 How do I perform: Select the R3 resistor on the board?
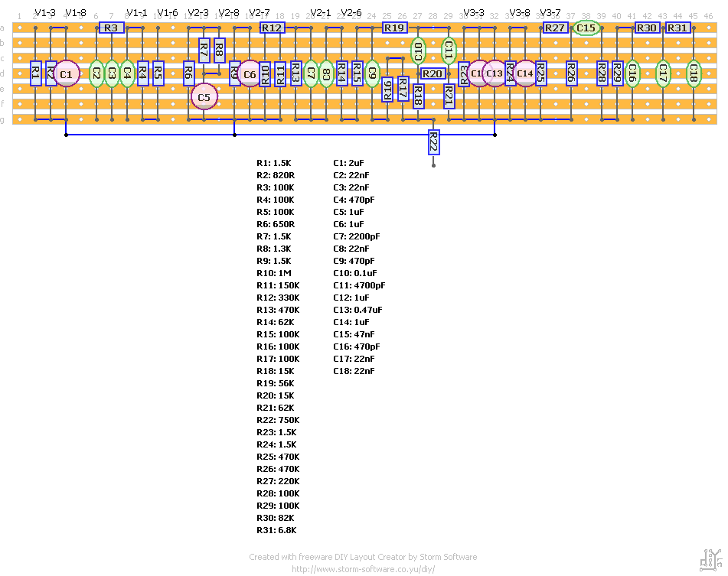click(112, 28)
